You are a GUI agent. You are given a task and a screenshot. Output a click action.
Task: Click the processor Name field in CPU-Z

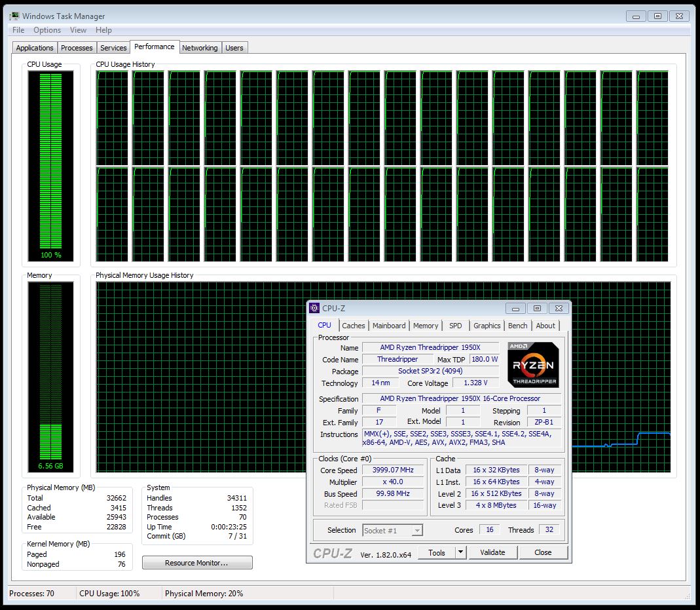click(430, 347)
